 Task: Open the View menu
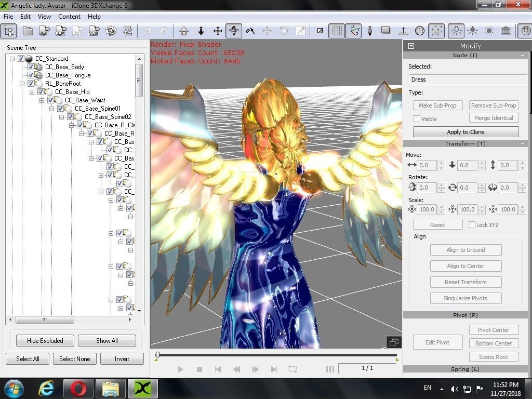tap(44, 16)
